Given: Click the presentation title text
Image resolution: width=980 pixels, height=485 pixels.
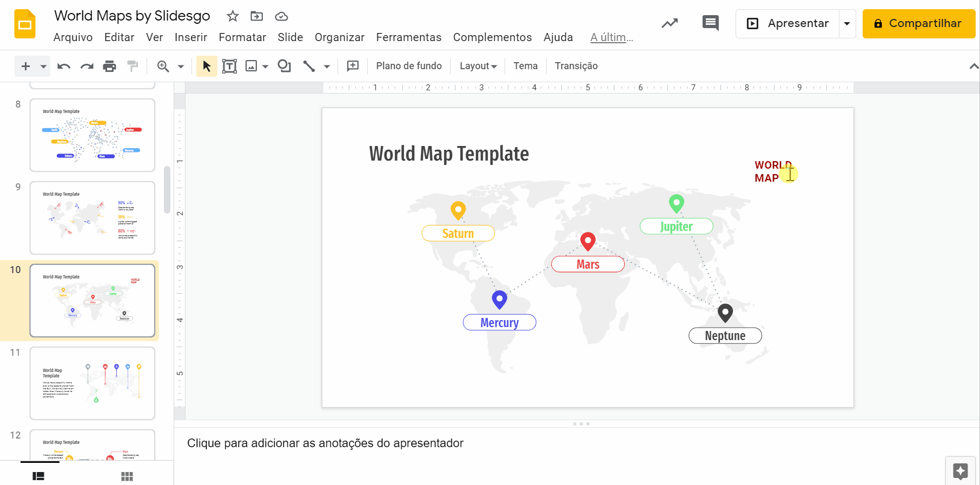Looking at the screenshot, I should pyautogui.click(x=132, y=16).
